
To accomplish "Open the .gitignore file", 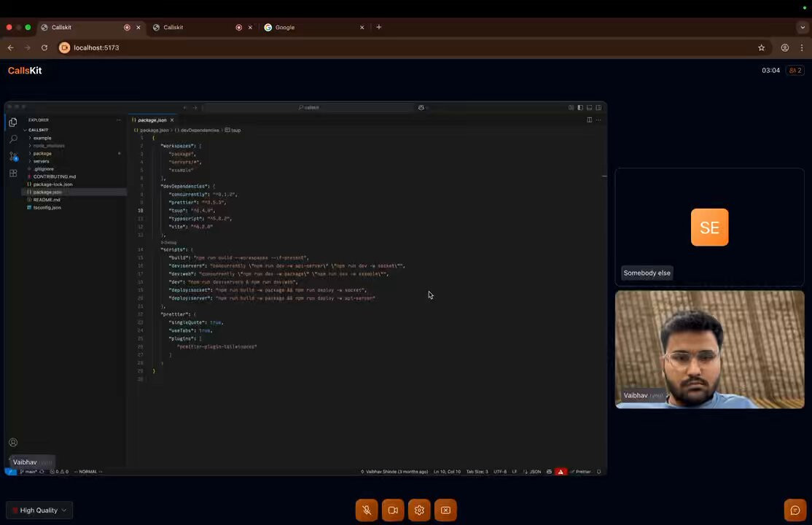I will (x=44, y=169).
